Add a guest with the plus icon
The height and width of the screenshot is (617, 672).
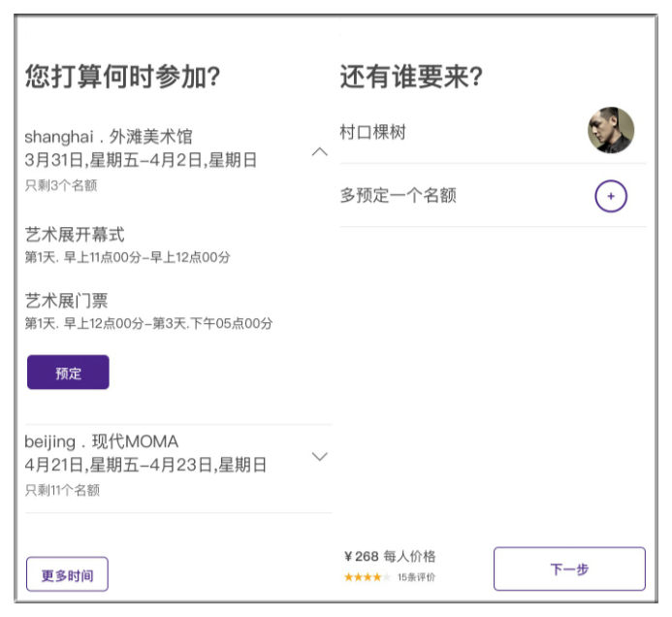611,196
